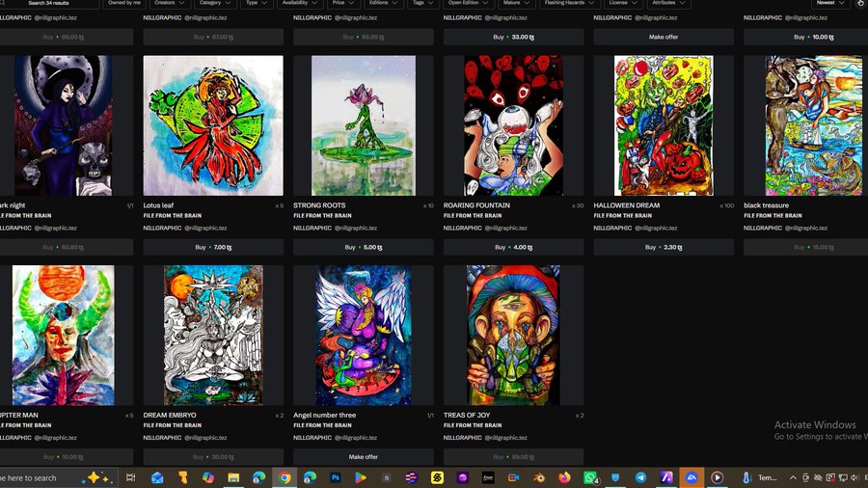
Task: Open the STRONG ROOTS artwork thumbnail
Action: [364, 125]
